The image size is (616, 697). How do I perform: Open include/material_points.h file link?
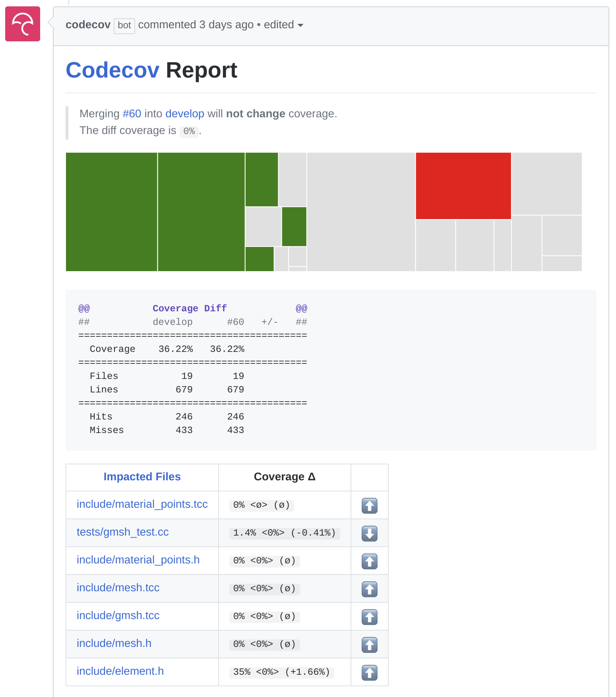point(138,560)
